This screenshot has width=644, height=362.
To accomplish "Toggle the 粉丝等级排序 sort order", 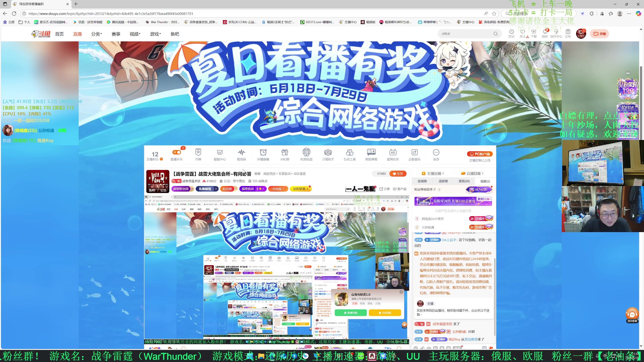I will 434,190.
